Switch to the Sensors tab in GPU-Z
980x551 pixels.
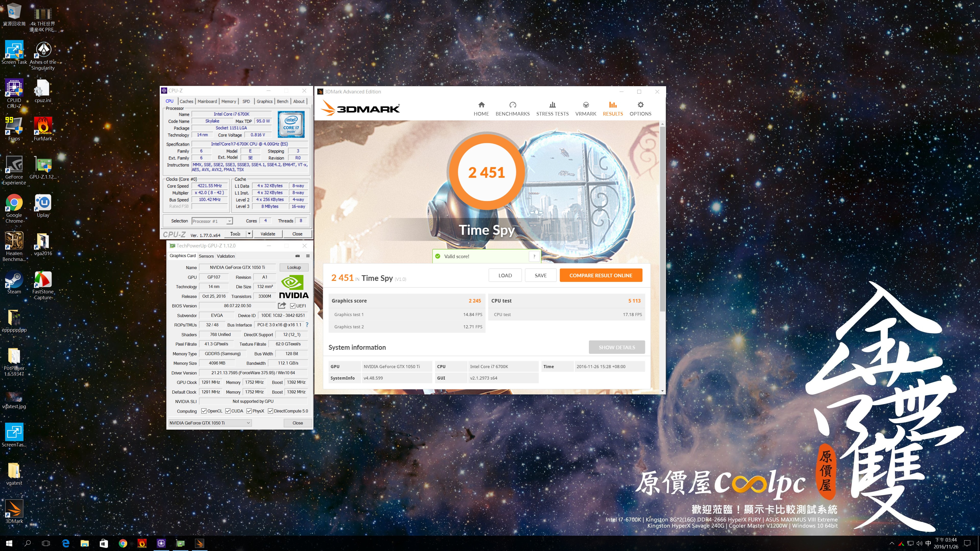point(206,256)
